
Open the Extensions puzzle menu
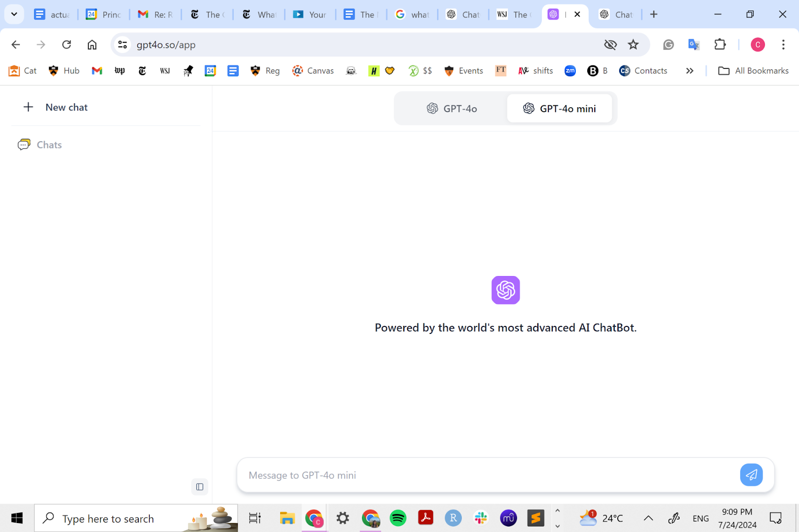(x=720, y=44)
